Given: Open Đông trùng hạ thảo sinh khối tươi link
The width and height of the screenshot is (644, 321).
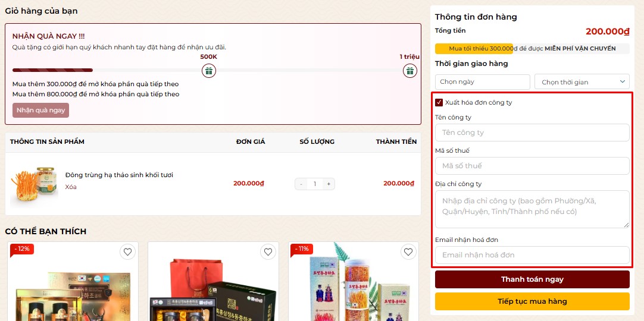Looking at the screenshot, I should [x=119, y=175].
